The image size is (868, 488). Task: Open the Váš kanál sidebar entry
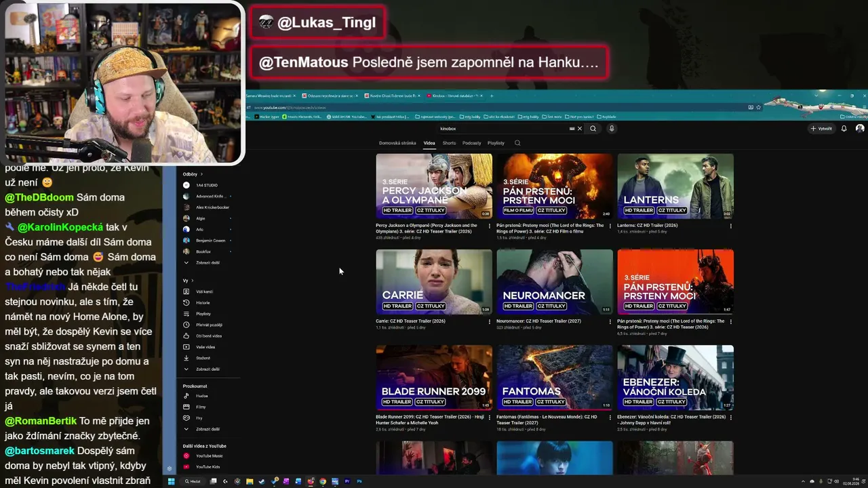coord(204,291)
